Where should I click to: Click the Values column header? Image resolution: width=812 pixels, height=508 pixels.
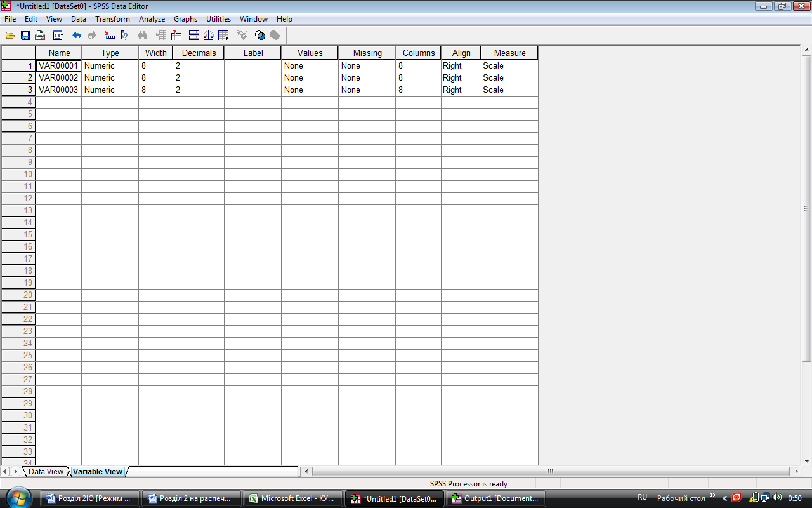click(310, 53)
